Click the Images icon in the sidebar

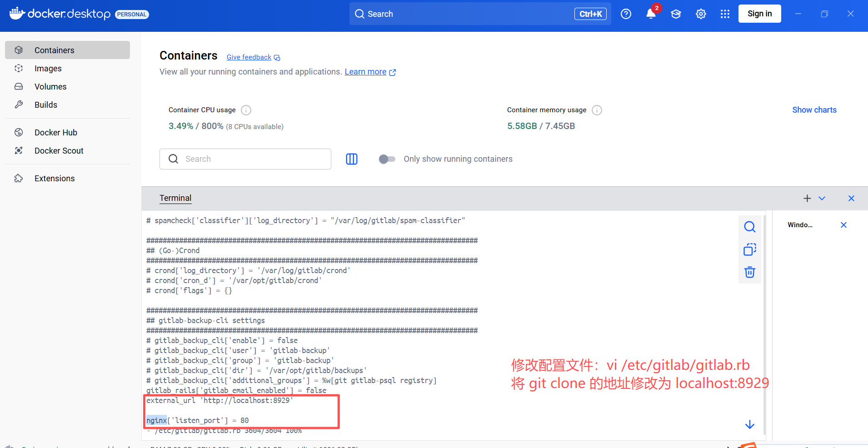point(19,68)
